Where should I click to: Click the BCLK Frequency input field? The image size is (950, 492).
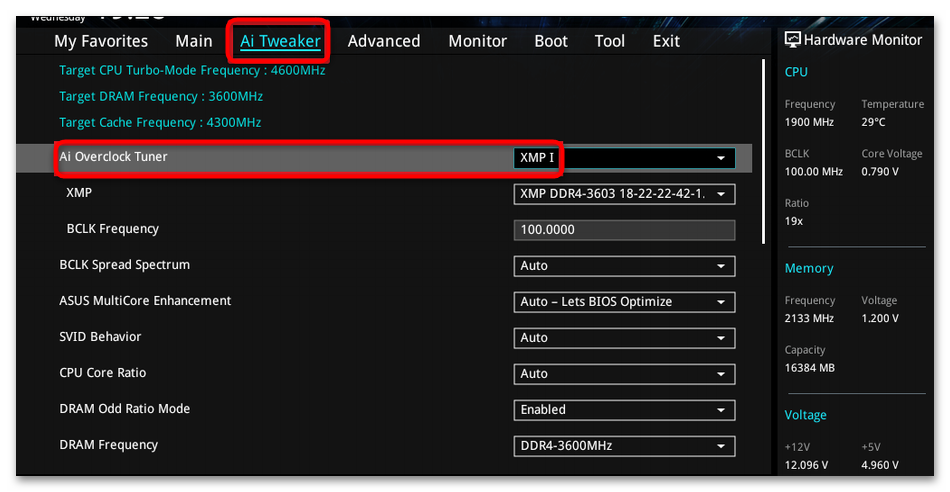click(624, 230)
